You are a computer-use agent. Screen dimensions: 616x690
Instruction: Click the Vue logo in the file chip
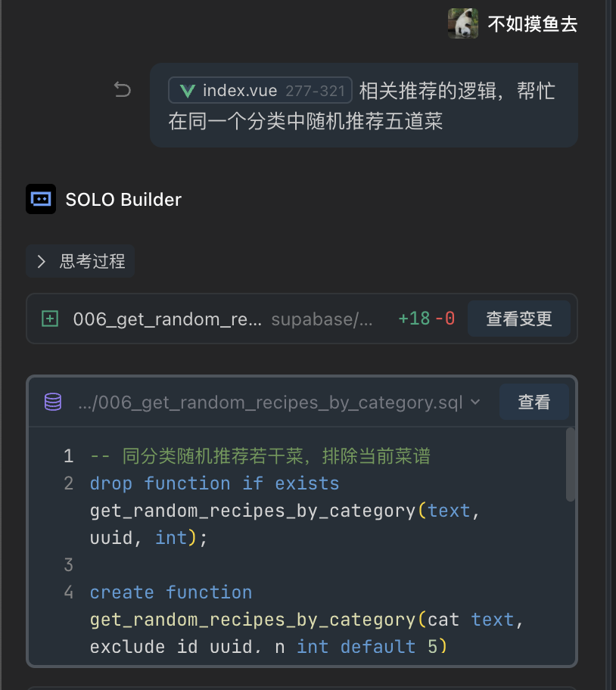pos(187,92)
